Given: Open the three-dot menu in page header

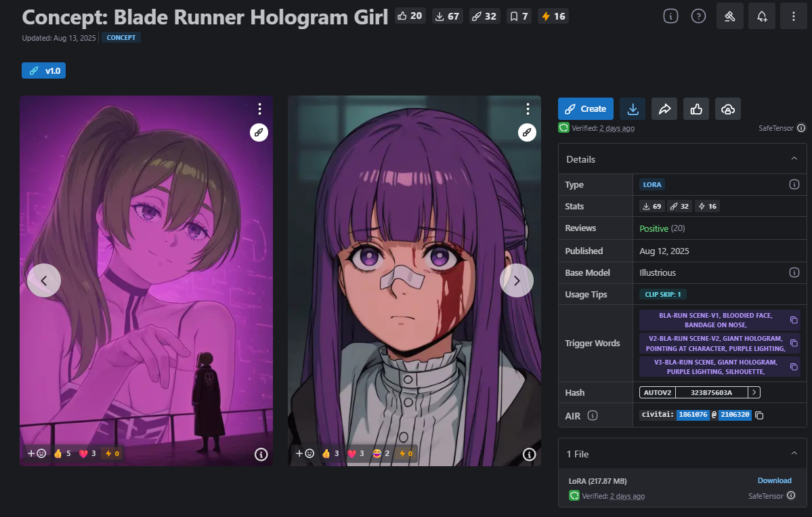Looking at the screenshot, I should point(793,16).
